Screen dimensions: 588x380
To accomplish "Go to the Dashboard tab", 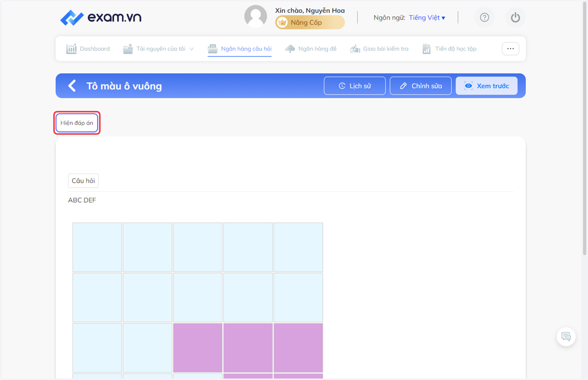I will pyautogui.click(x=88, y=49).
